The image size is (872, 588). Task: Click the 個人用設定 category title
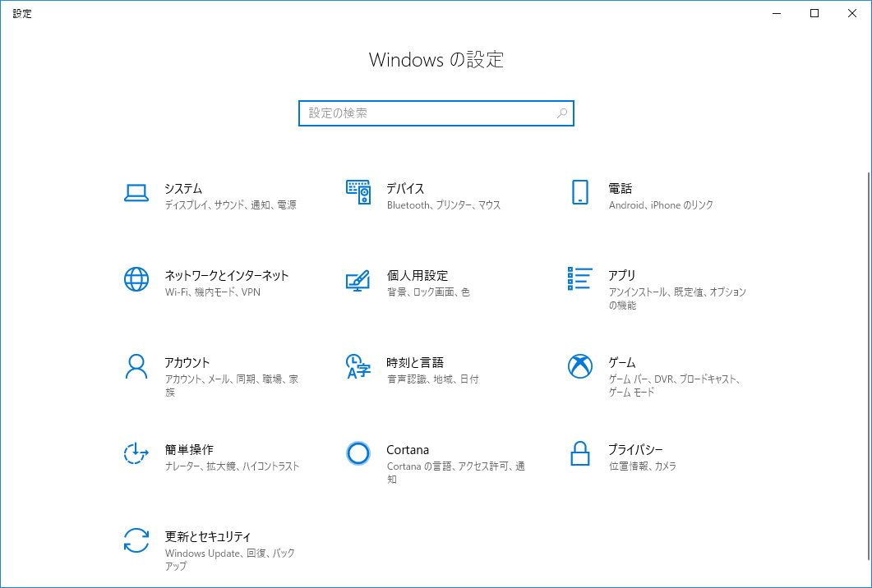click(x=417, y=276)
